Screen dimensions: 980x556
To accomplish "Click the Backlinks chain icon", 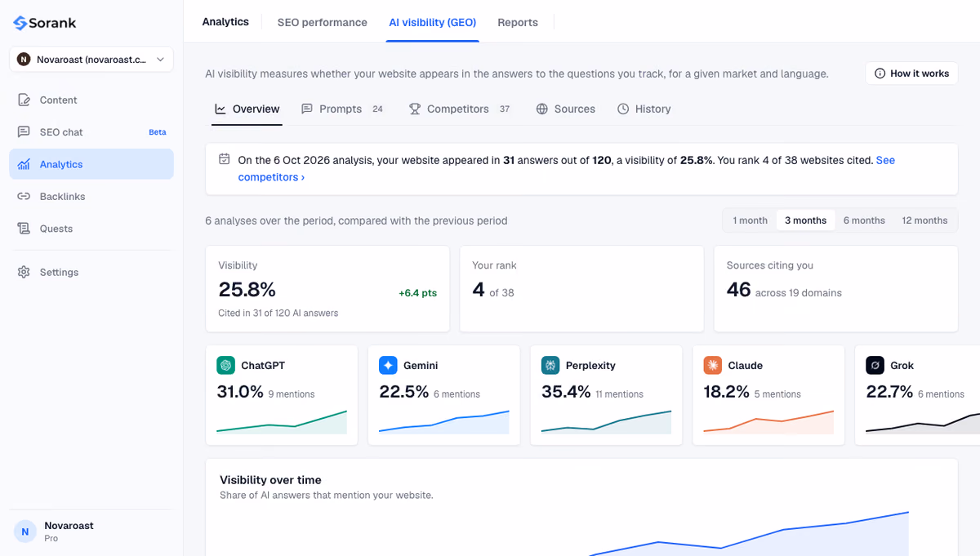I will pos(24,197).
